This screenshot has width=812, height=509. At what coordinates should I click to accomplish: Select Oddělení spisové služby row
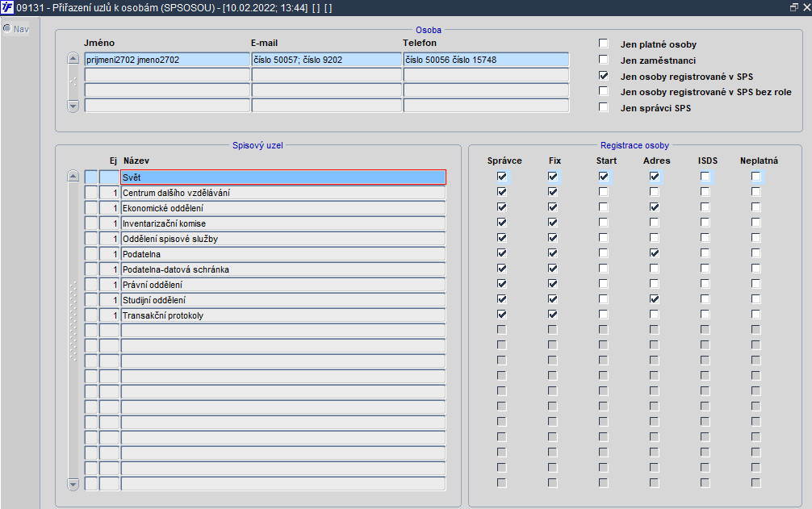tap(283, 239)
